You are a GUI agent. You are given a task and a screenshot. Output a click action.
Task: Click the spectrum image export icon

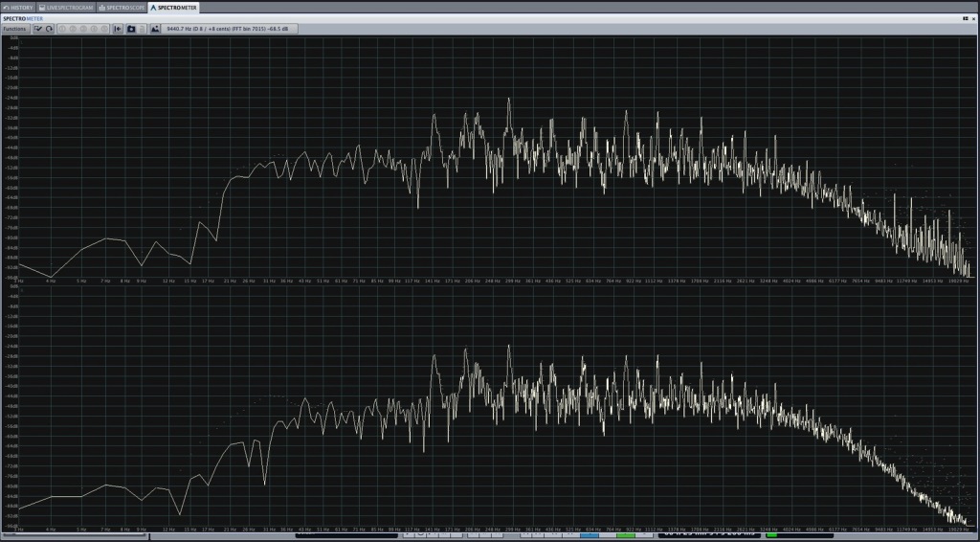coord(155,29)
